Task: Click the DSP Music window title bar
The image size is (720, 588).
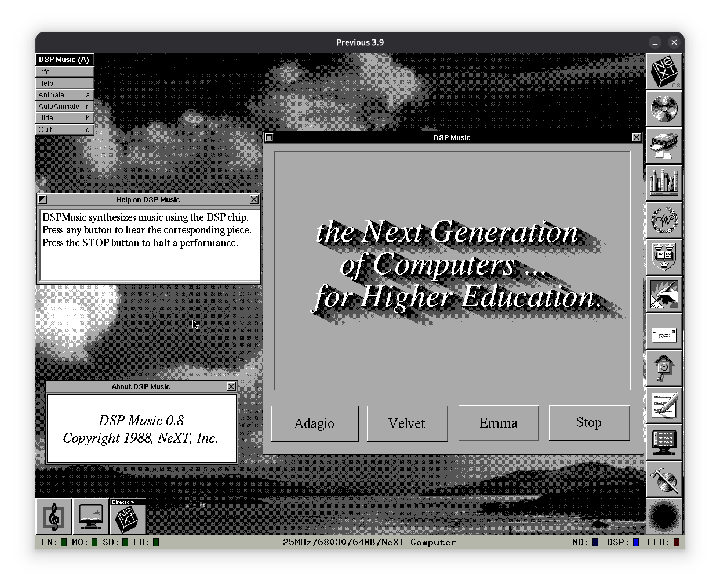Action: tap(452, 137)
